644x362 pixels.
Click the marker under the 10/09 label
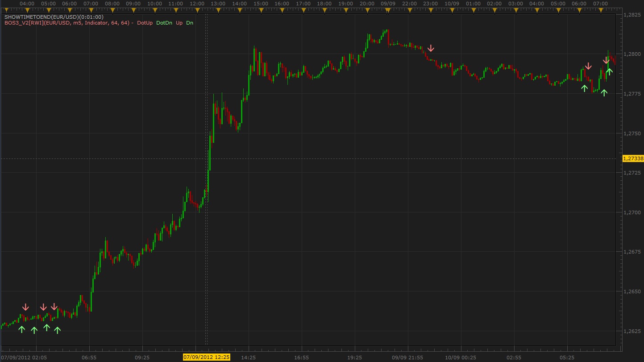[x=452, y=9]
